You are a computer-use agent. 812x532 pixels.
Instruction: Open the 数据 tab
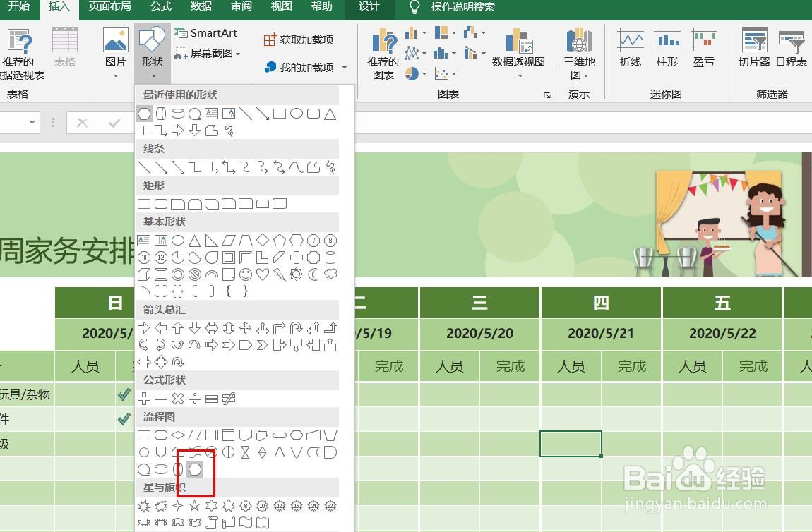[x=201, y=6]
